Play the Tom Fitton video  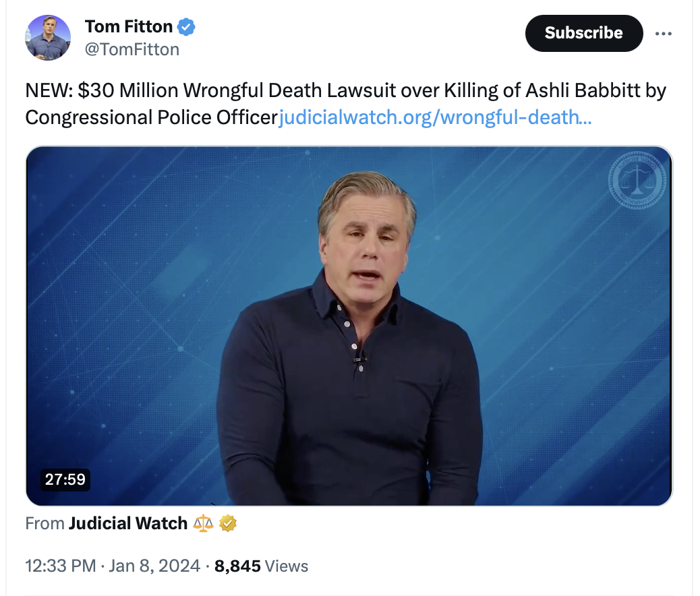tap(349, 326)
